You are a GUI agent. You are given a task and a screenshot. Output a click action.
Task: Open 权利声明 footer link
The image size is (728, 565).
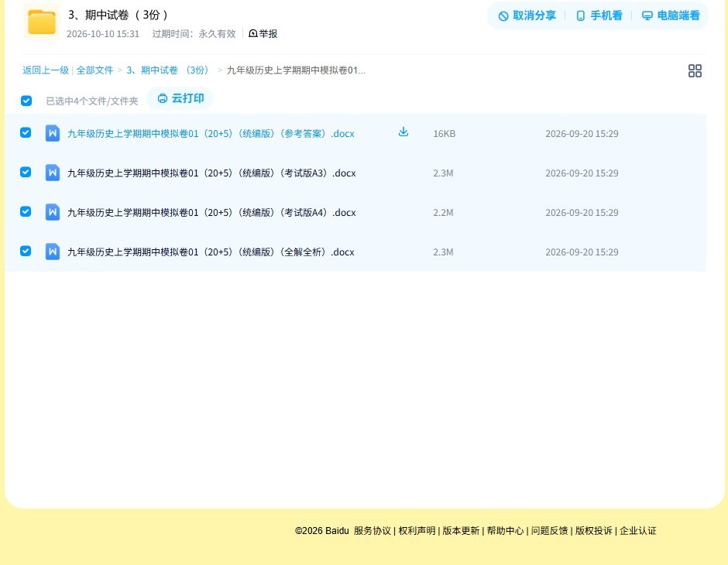[417, 531]
